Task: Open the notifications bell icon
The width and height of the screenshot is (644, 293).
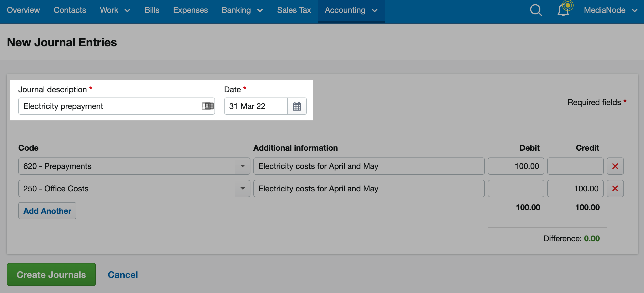Action: click(563, 10)
